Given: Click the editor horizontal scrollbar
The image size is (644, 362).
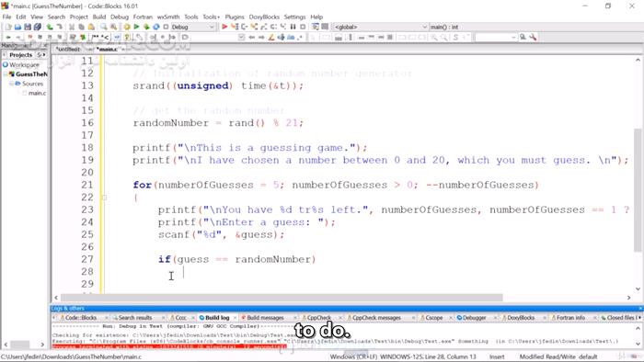Looking at the screenshot, I should (x=282, y=298).
